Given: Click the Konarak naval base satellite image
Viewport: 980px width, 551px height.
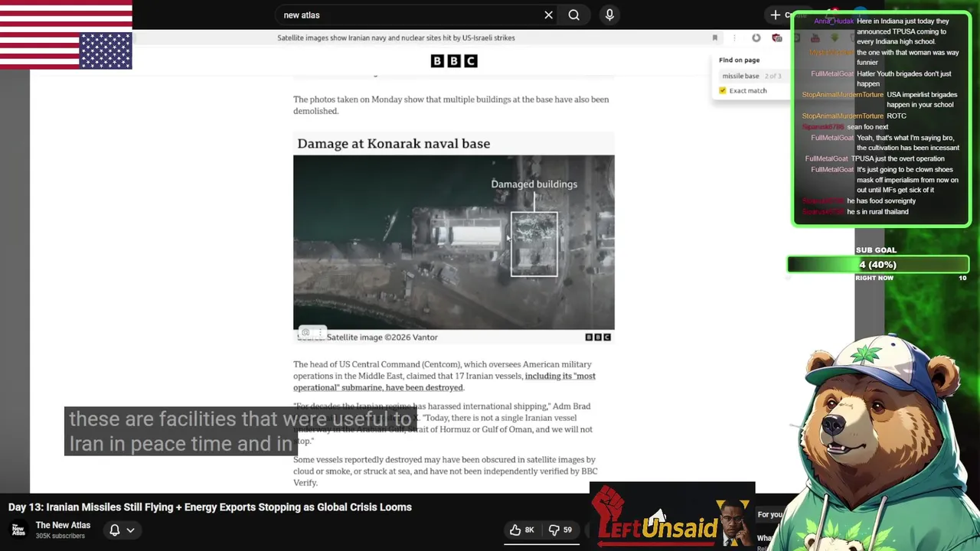Looking at the screenshot, I should click(453, 242).
